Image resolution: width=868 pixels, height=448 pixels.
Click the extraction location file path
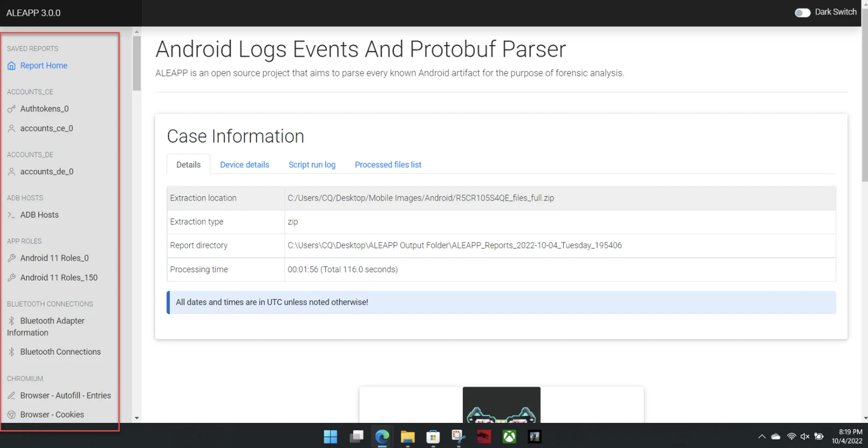coord(421,198)
